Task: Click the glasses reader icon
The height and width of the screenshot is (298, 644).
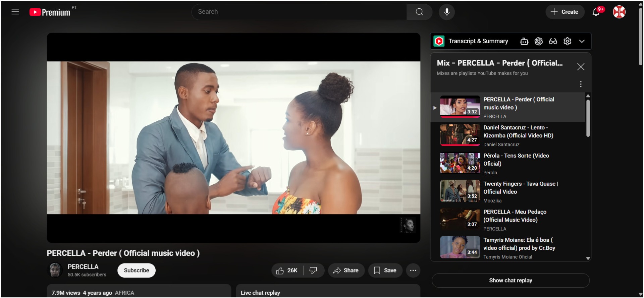Action: click(553, 41)
